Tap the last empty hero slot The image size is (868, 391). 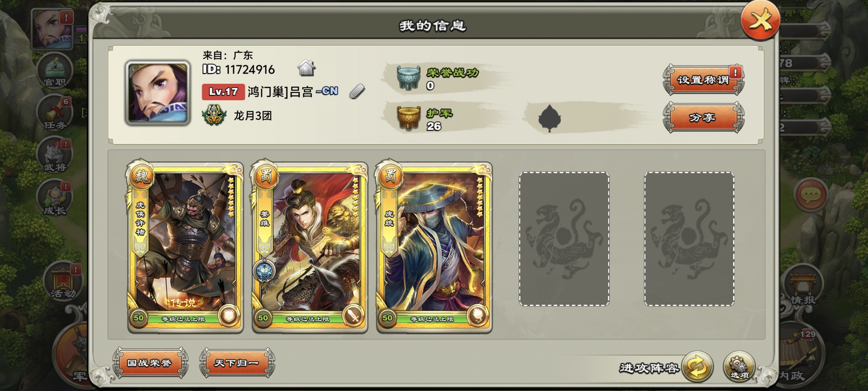[x=689, y=239]
